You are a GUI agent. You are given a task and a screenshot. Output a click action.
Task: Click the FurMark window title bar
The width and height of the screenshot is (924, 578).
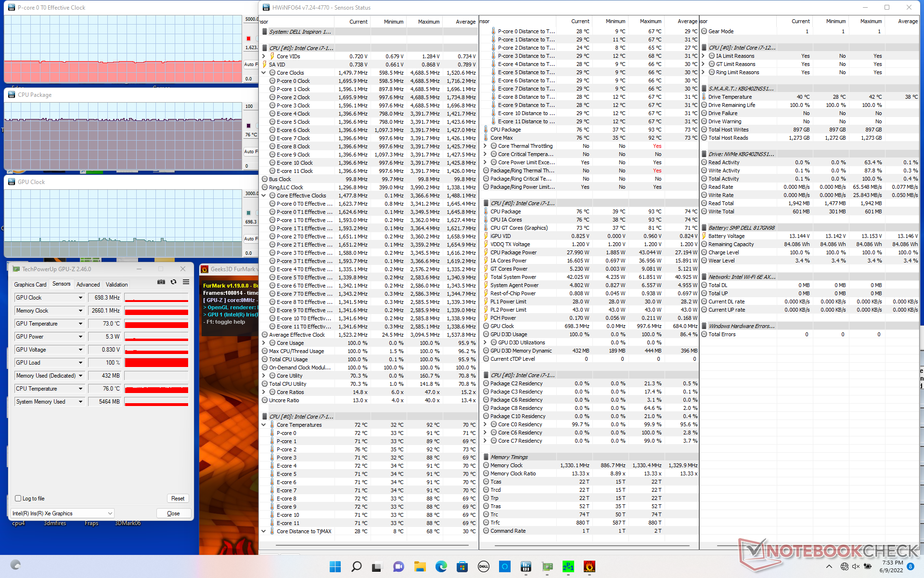point(229,269)
